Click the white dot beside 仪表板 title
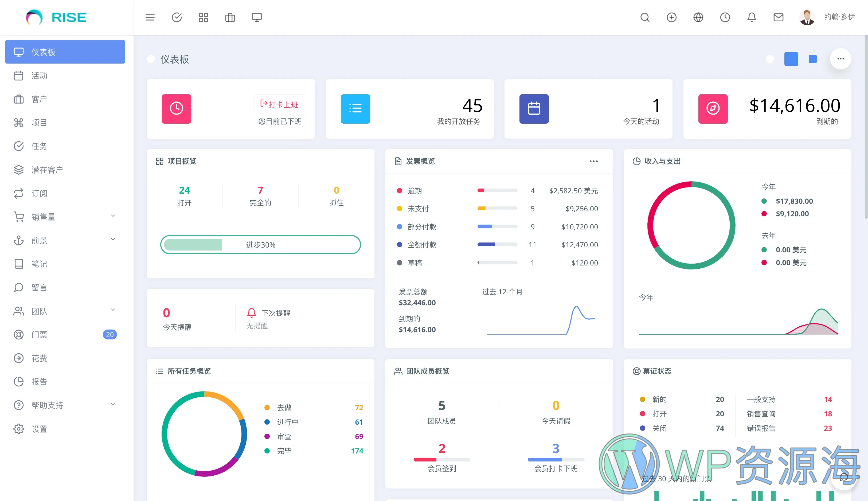This screenshot has height=501, width=868. (x=151, y=59)
